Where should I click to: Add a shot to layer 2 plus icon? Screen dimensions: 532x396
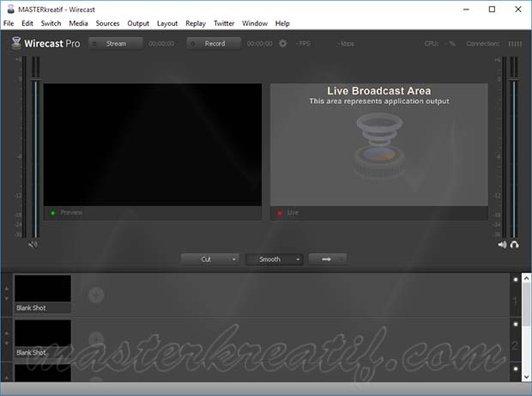[x=96, y=339]
